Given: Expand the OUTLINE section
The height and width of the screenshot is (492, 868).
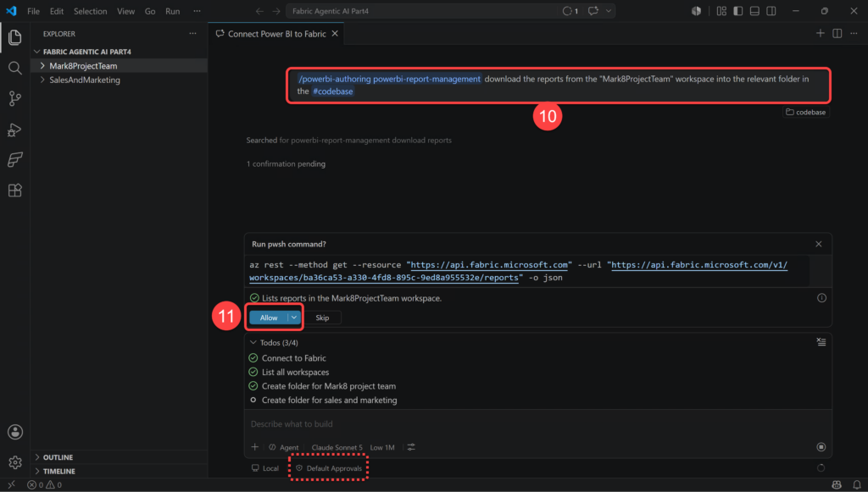Looking at the screenshot, I should pos(119,457).
